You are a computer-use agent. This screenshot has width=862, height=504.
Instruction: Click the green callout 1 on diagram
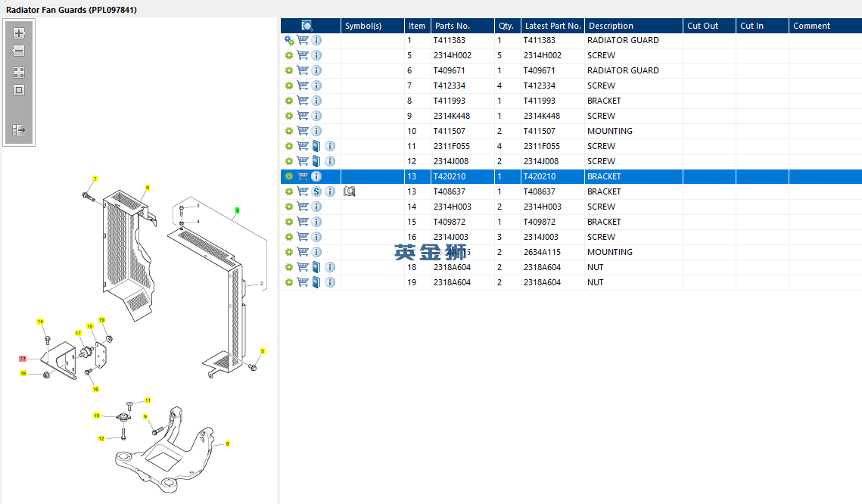click(x=238, y=210)
